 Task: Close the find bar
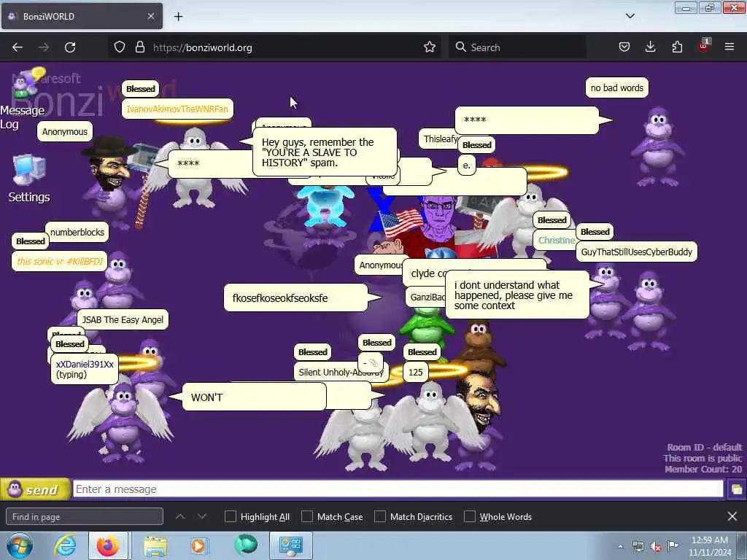click(732, 516)
